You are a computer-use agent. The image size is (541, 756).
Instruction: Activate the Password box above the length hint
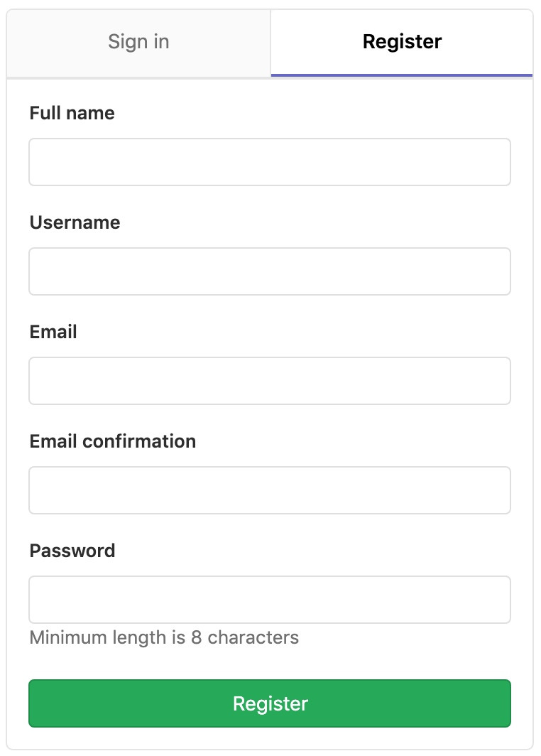pyautogui.click(x=270, y=600)
